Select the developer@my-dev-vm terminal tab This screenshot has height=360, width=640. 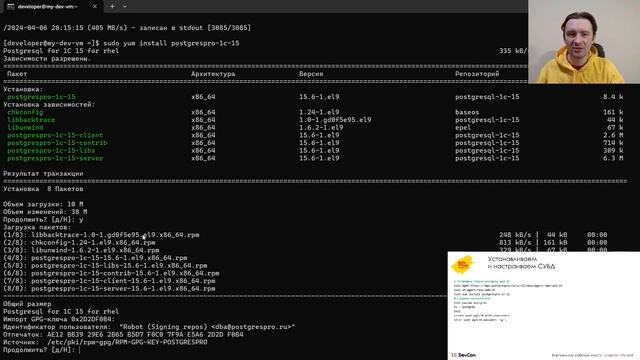point(52,7)
